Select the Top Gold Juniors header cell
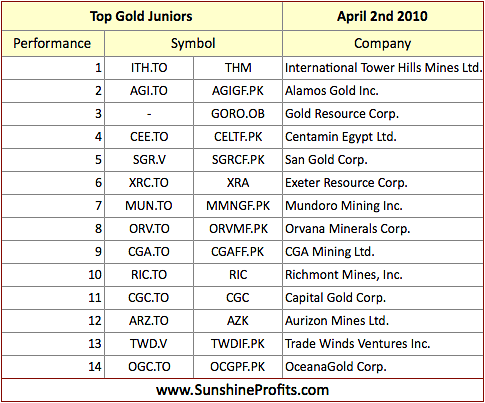485x403 pixels. (x=142, y=16)
